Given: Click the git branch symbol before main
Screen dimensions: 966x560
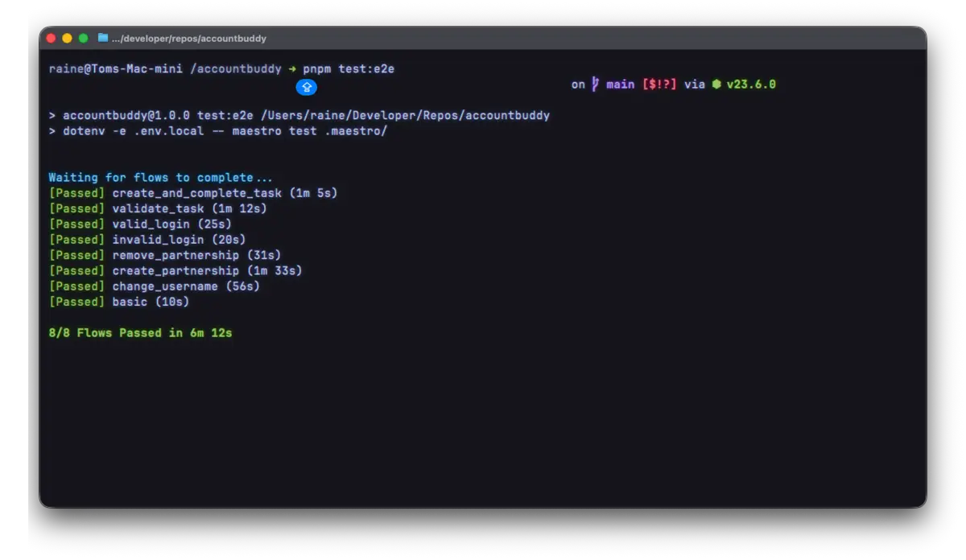Looking at the screenshot, I should click(x=596, y=84).
